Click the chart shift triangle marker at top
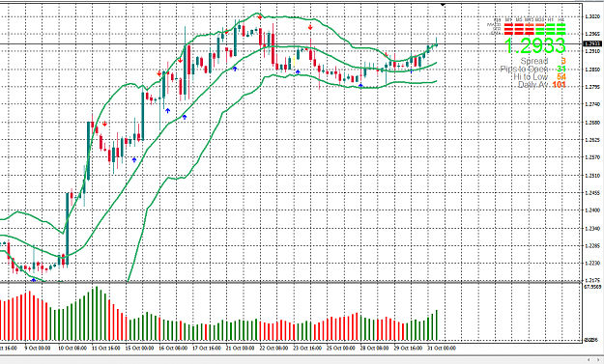604x364 pixels. pyautogui.click(x=443, y=4)
